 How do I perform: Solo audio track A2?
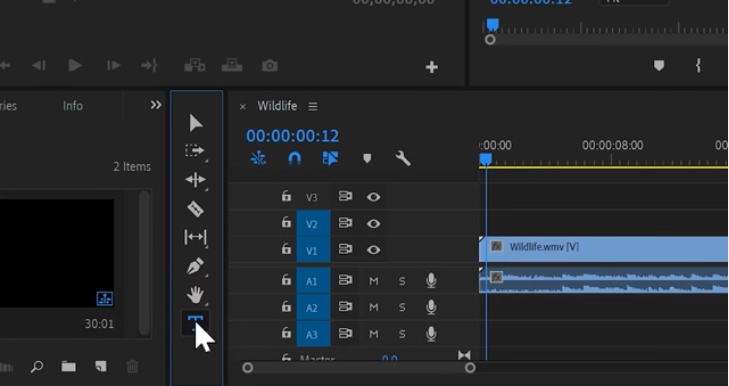[402, 307]
